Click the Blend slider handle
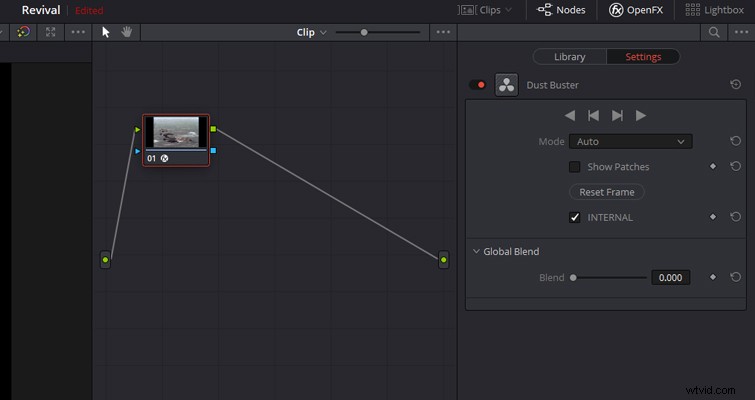This screenshot has height=400, width=755. click(573, 278)
